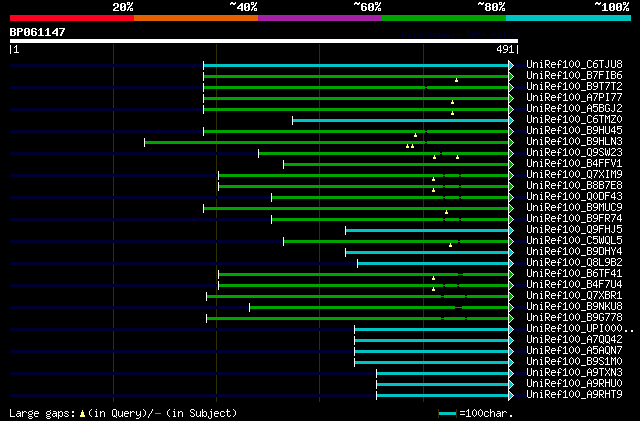The height and width of the screenshot is (421, 640).
Task: Click the yellow gap marker under C5WQL5 alignment
Action: [451, 246]
